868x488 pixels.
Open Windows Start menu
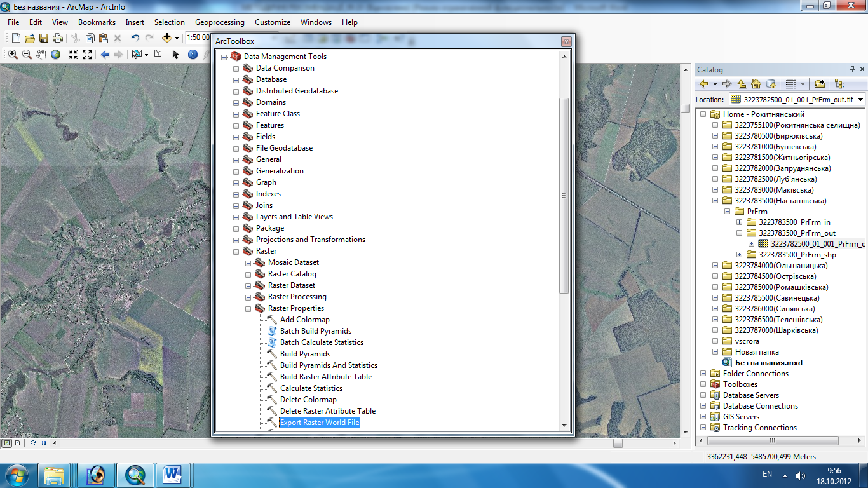16,475
